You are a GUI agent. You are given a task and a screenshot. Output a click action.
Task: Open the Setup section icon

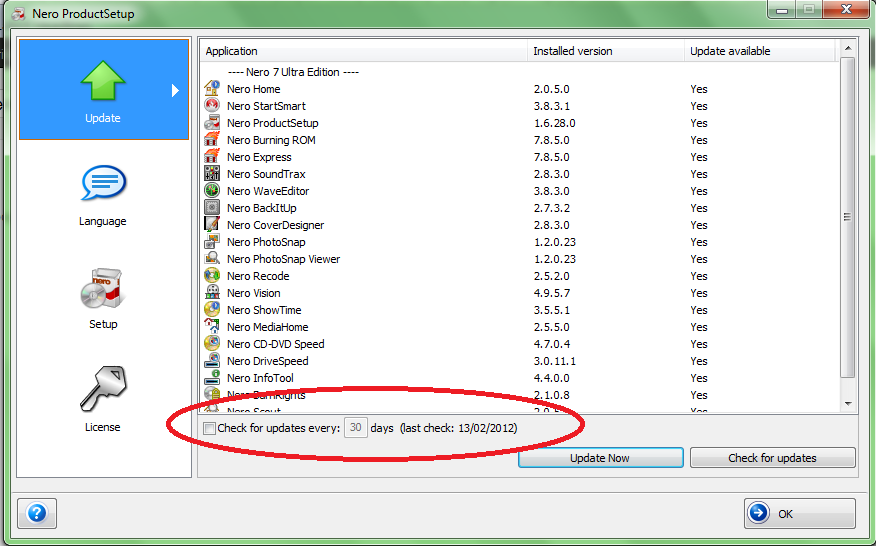(103, 288)
